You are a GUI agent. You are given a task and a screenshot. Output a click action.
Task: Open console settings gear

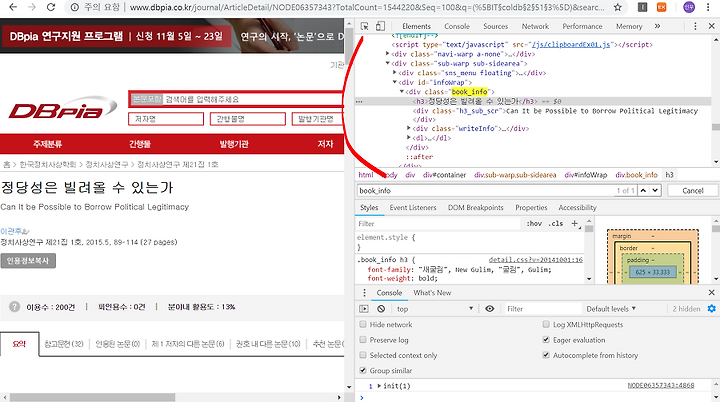coord(711,309)
